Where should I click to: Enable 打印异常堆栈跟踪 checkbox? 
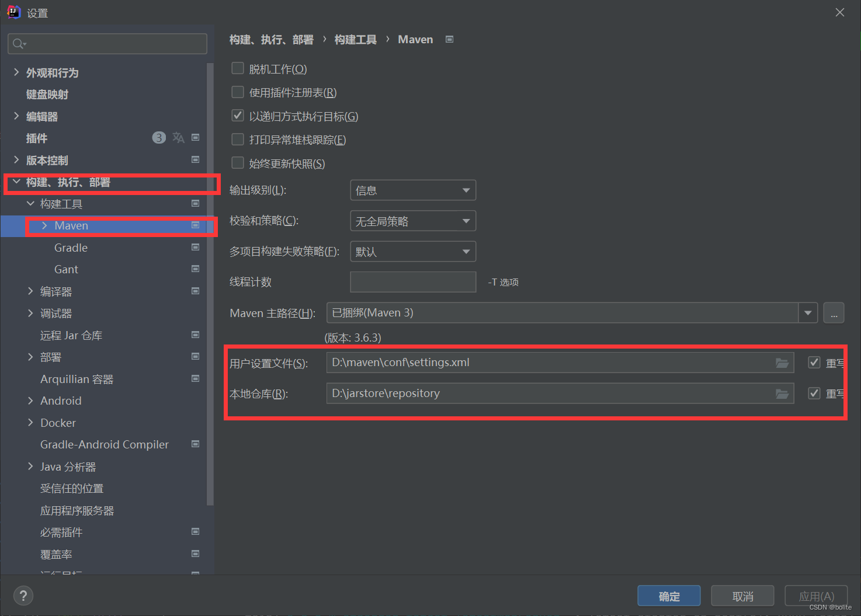coord(238,139)
